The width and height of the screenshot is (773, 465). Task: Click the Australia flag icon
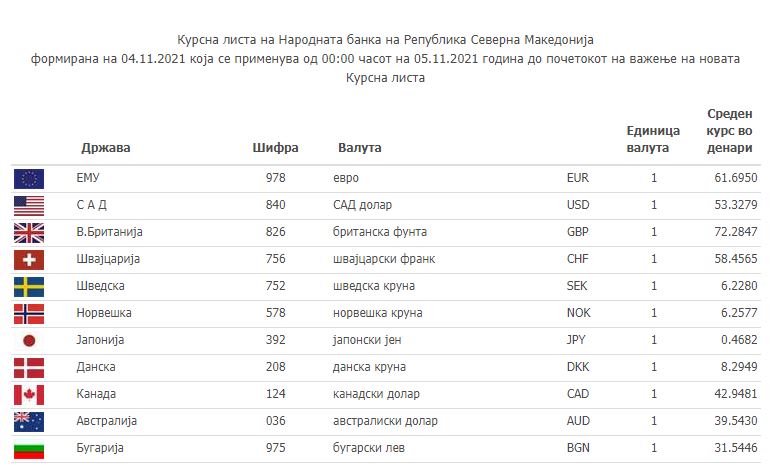[x=29, y=422]
